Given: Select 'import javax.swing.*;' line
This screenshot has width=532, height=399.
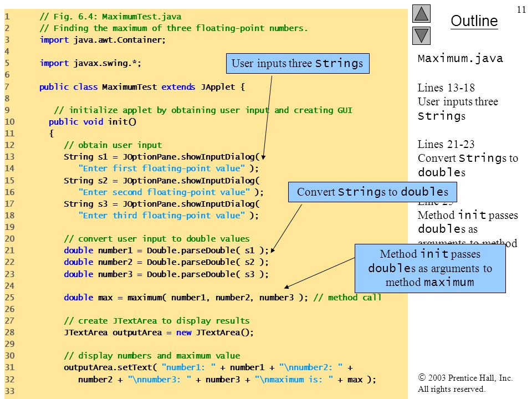Looking at the screenshot, I should [90, 63].
